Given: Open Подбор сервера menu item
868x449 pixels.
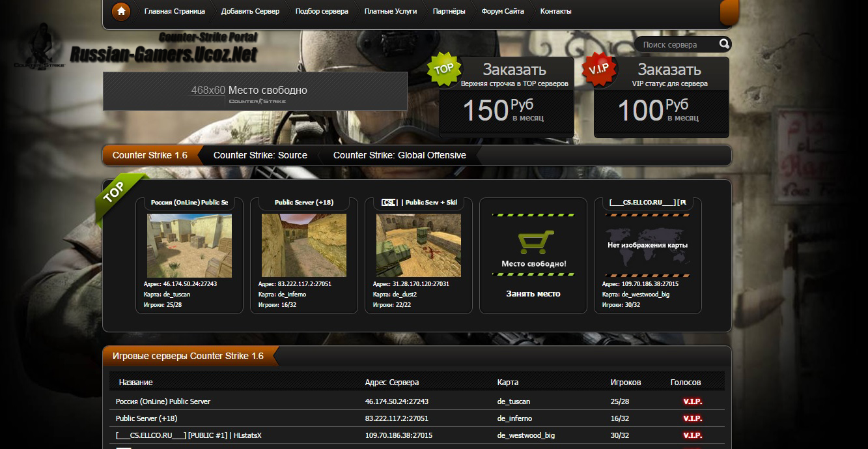Looking at the screenshot, I should click(322, 11).
